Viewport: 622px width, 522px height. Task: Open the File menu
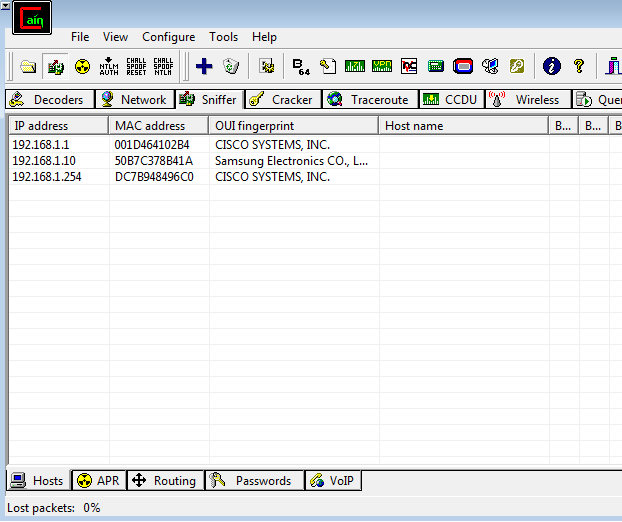coord(80,37)
